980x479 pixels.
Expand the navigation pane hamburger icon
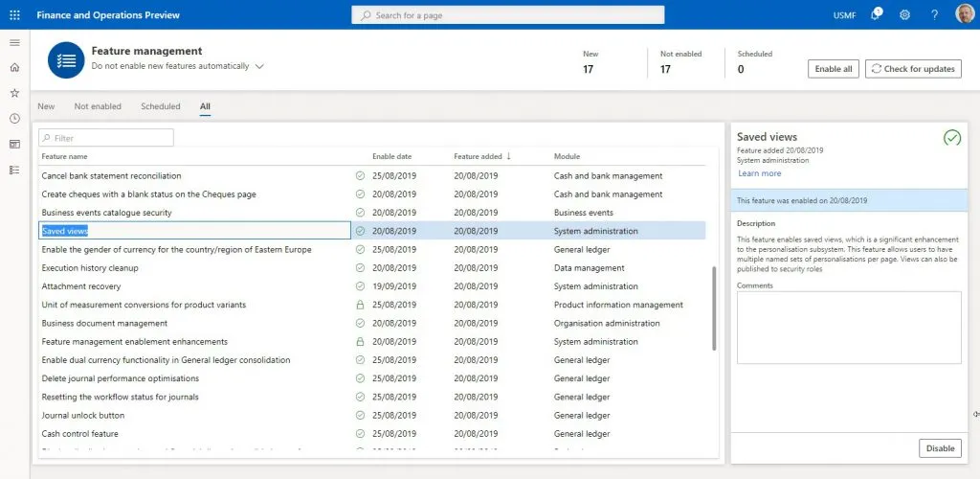[15, 42]
